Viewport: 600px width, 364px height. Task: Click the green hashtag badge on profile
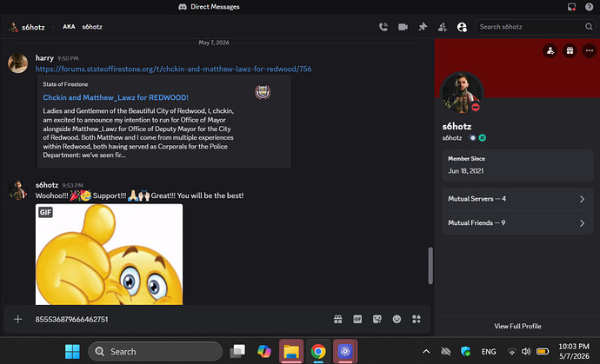point(482,138)
